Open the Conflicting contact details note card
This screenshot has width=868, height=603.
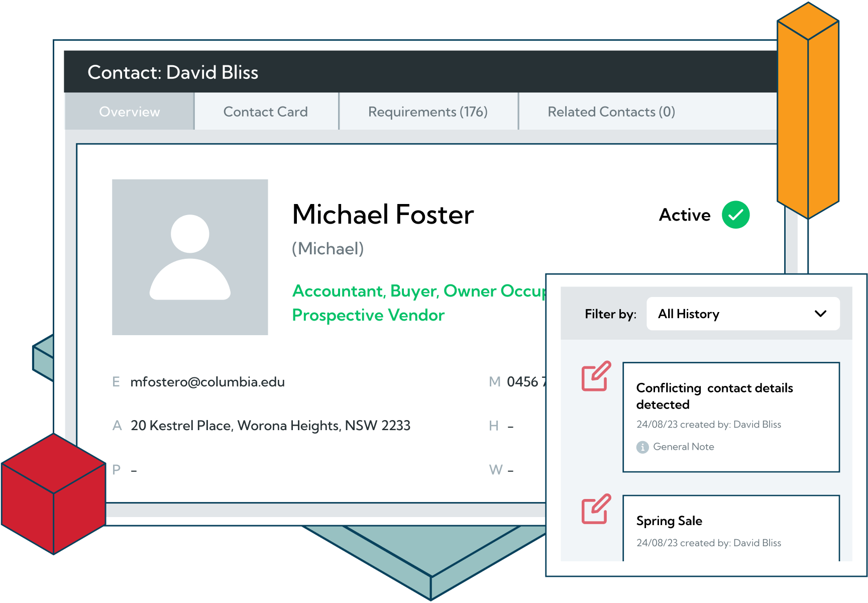(x=731, y=416)
